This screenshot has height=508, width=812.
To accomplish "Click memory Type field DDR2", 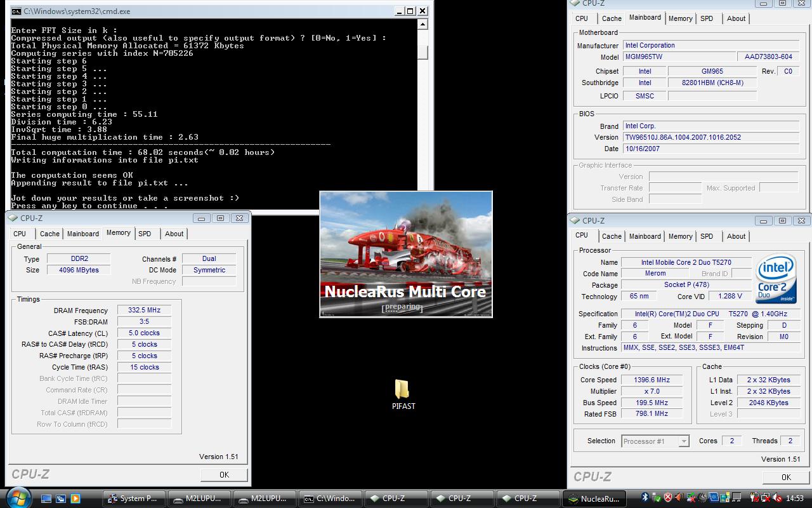I will coord(79,259).
